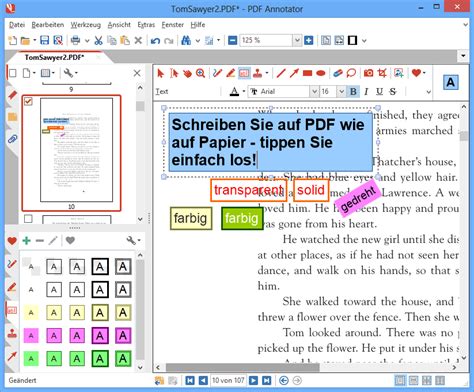Open the Datei menu

[x=17, y=25]
